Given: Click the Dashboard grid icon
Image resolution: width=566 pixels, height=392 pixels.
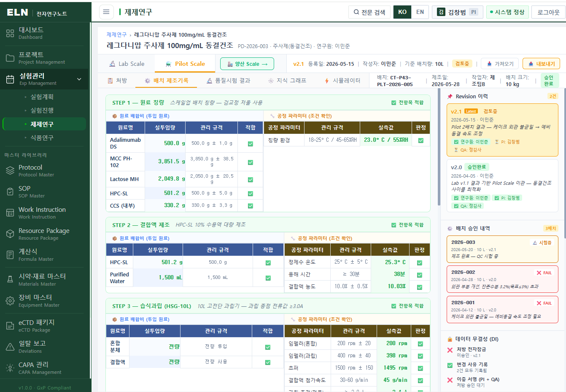Looking at the screenshot, I should (x=10, y=33).
